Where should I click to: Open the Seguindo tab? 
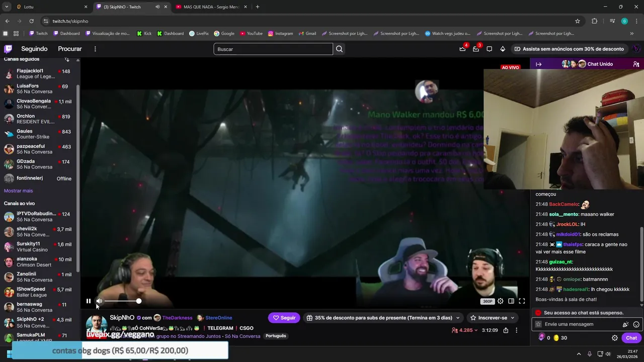coord(34,49)
